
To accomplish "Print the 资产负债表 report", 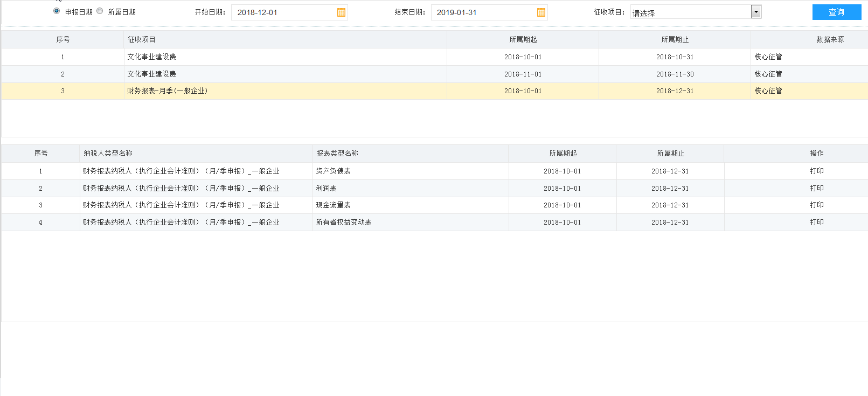I will click(x=816, y=171).
